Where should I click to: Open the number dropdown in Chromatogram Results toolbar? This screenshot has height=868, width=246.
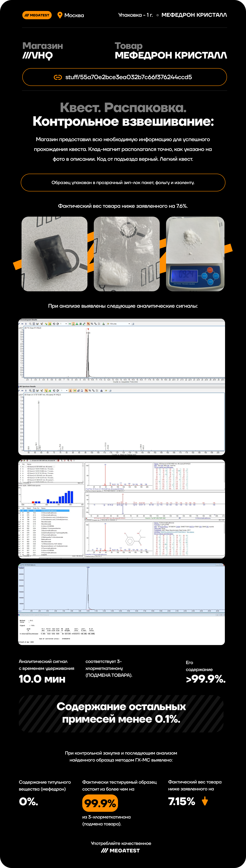click(x=66, y=324)
